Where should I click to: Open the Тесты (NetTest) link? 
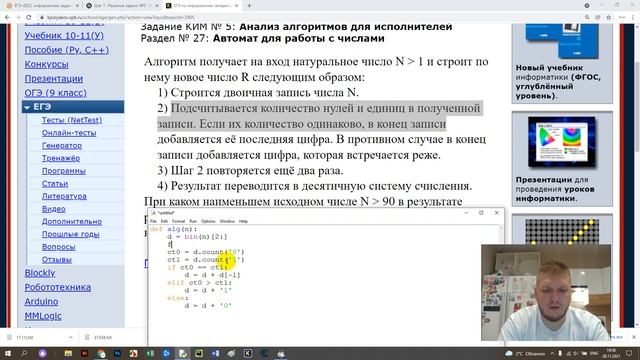click(x=72, y=120)
